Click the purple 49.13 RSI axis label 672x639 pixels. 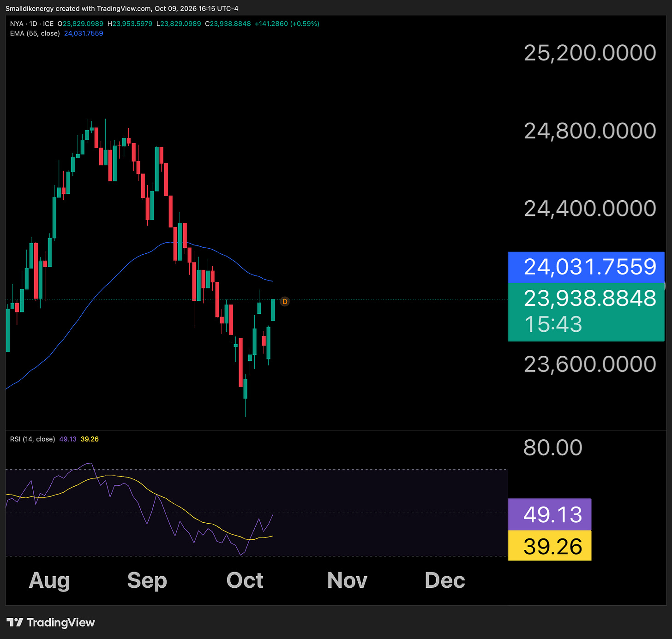[x=550, y=514]
